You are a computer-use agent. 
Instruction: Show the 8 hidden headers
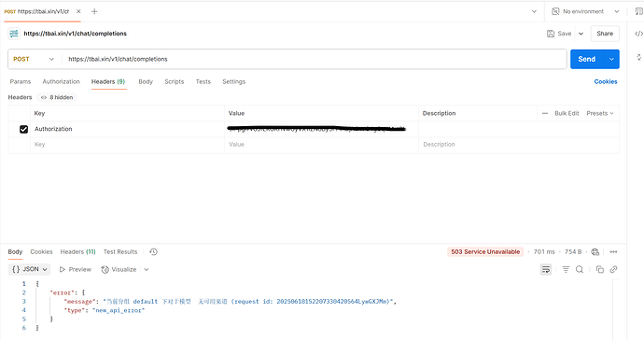(57, 97)
